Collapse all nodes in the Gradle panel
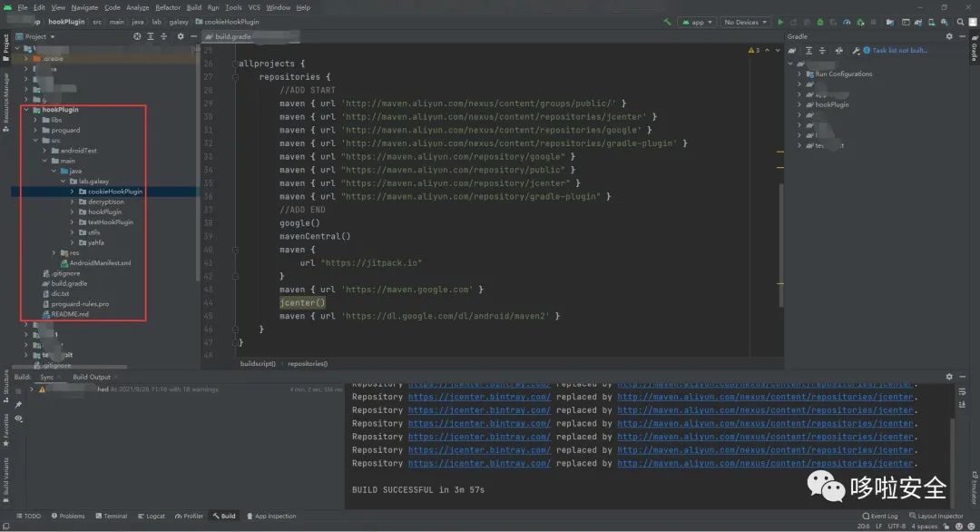 [x=822, y=51]
